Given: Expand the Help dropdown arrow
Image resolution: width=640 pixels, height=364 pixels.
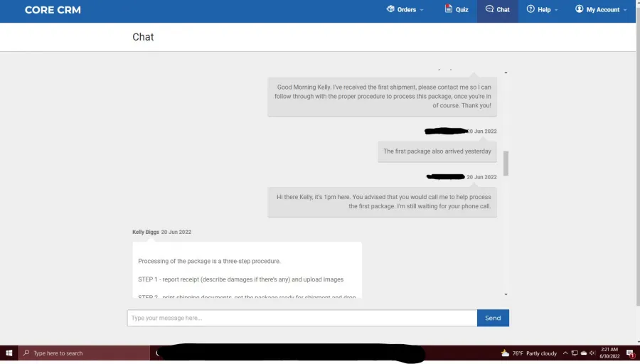Looking at the screenshot, I should coord(556,10).
